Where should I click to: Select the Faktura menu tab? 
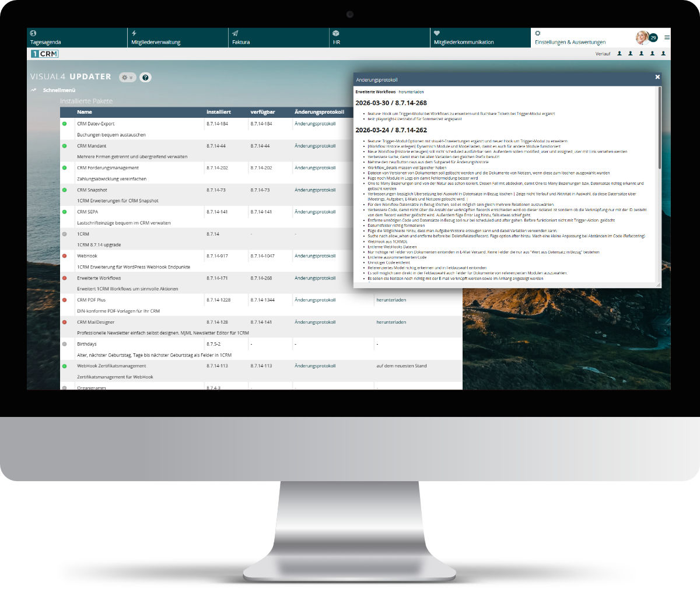pos(241,42)
